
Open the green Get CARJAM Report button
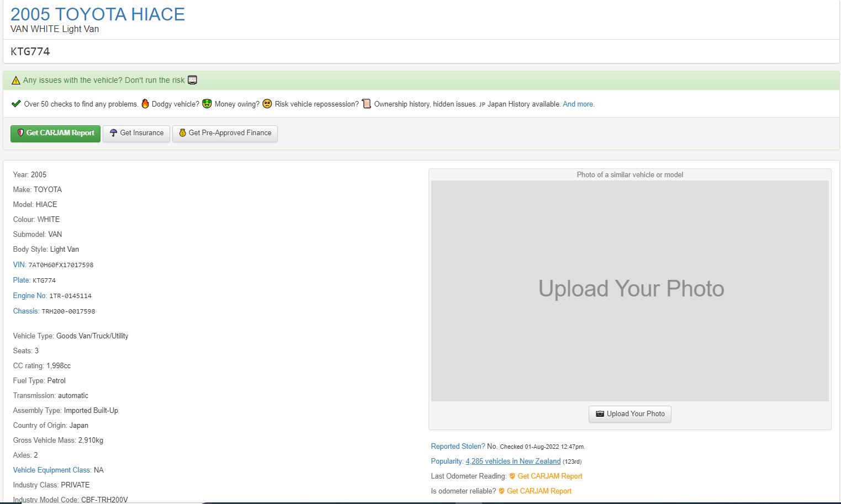(55, 133)
